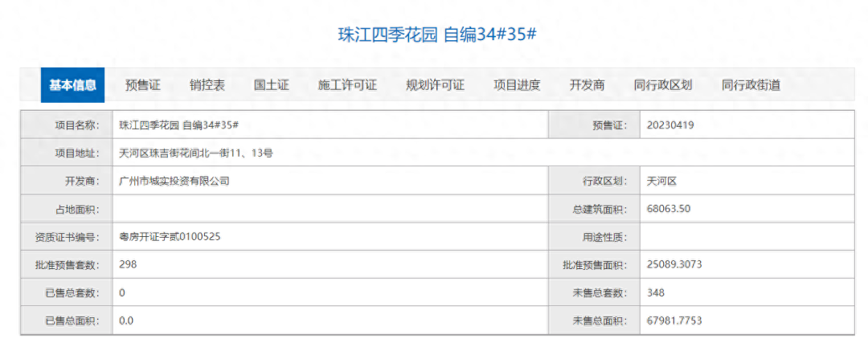
Task: Select the 天河区 district value
Action: point(661,180)
